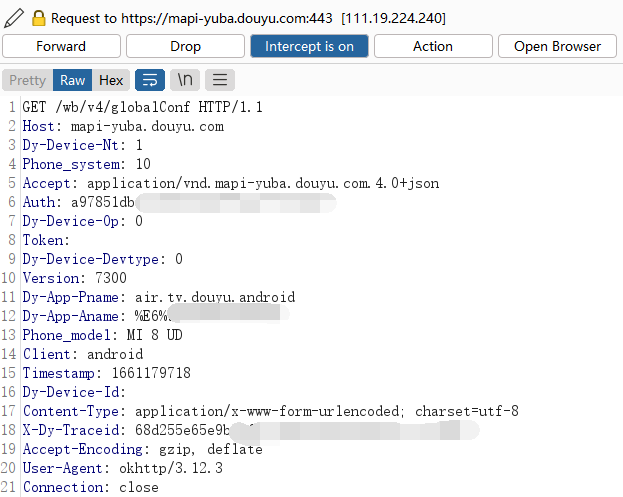This screenshot has height=497, width=623.
Task: Click the Dy-Device-Devtype header line
Action: click(x=103, y=259)
